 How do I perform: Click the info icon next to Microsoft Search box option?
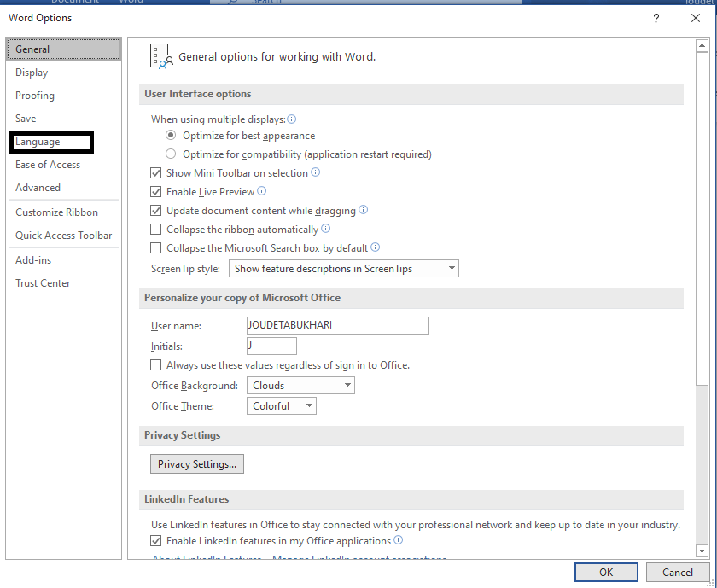coord(375,247)
